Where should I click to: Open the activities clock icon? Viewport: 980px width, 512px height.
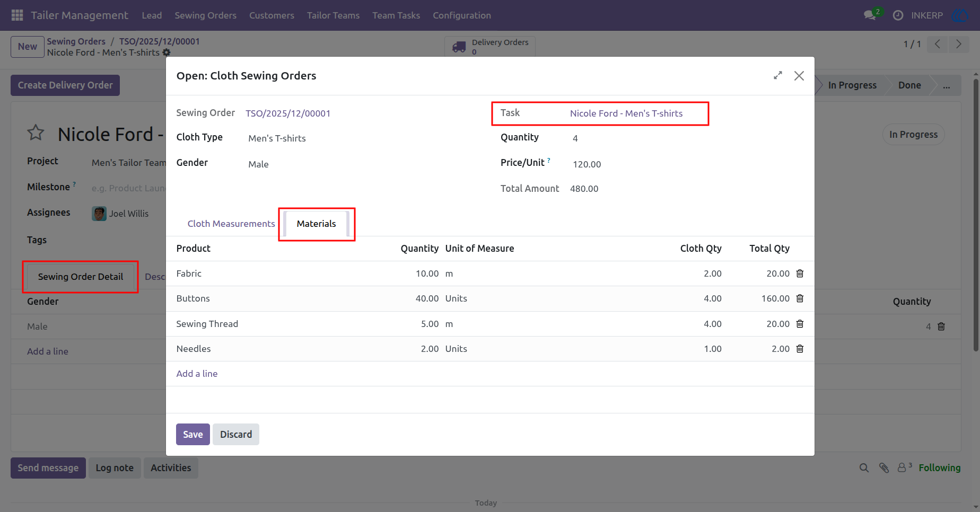[x=898, y=15]
